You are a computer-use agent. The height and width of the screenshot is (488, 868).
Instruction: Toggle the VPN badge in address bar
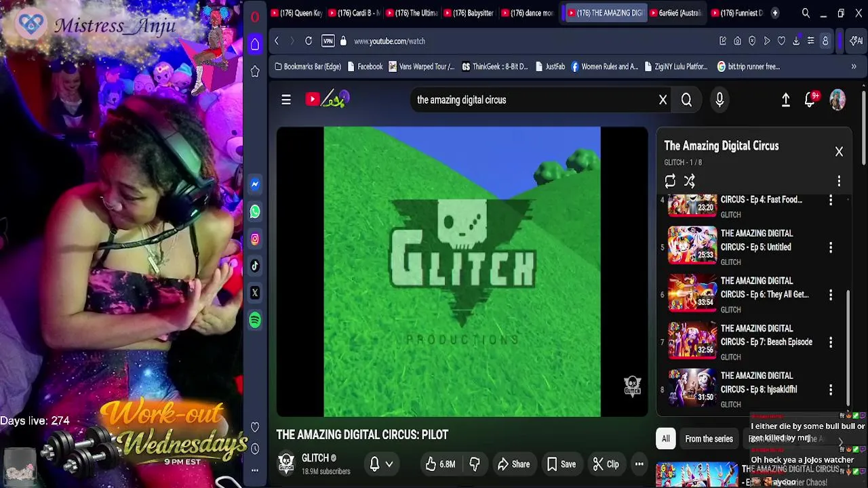coord(328,41)
